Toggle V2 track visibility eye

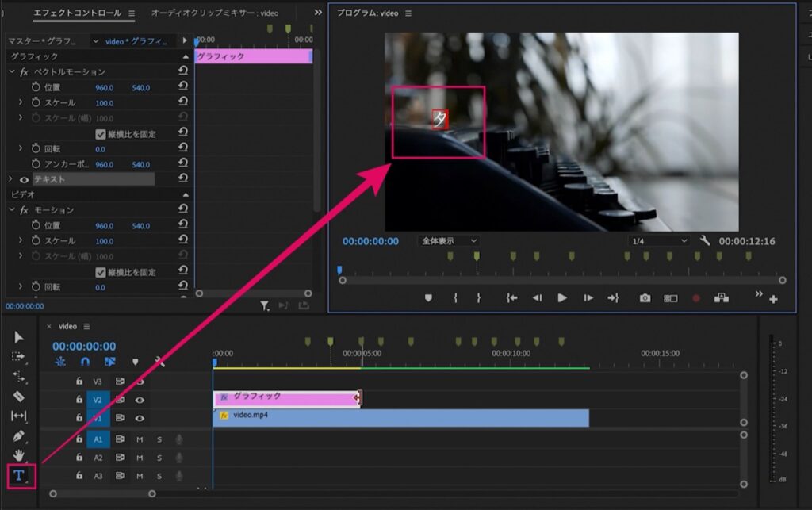(140, 400)
